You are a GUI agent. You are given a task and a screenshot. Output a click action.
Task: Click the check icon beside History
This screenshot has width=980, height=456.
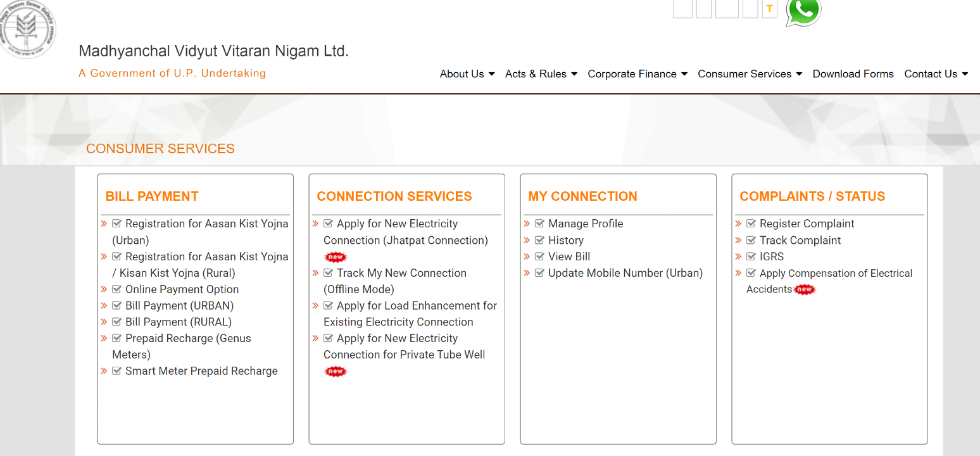click(x=539, y=240)
